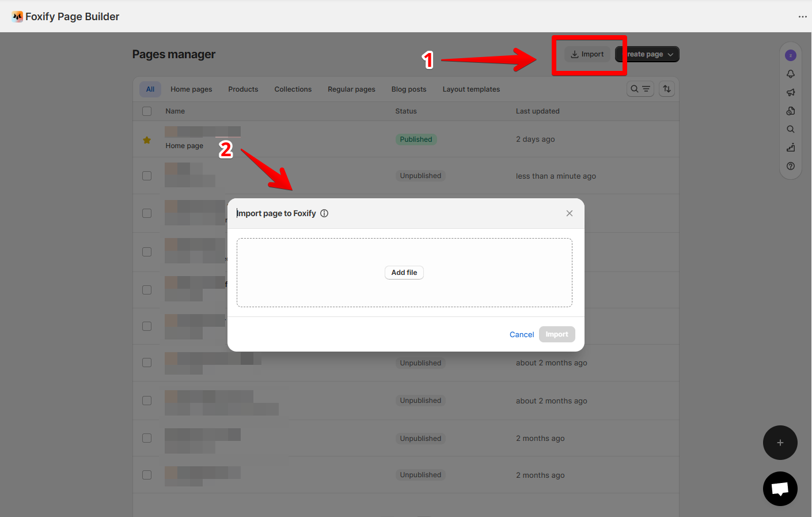Click the Published status badge
This screenshot has width=812, height=517.
tap(416, 139)
